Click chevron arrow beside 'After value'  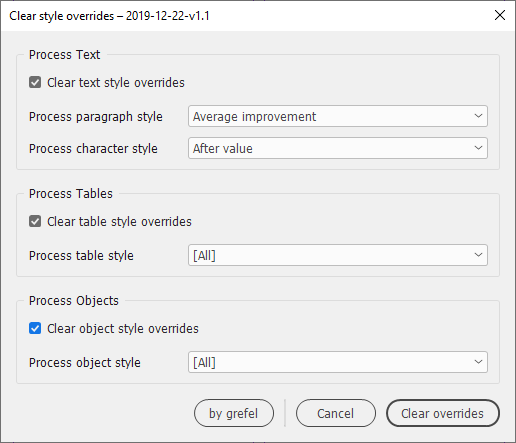click(478, 148)
